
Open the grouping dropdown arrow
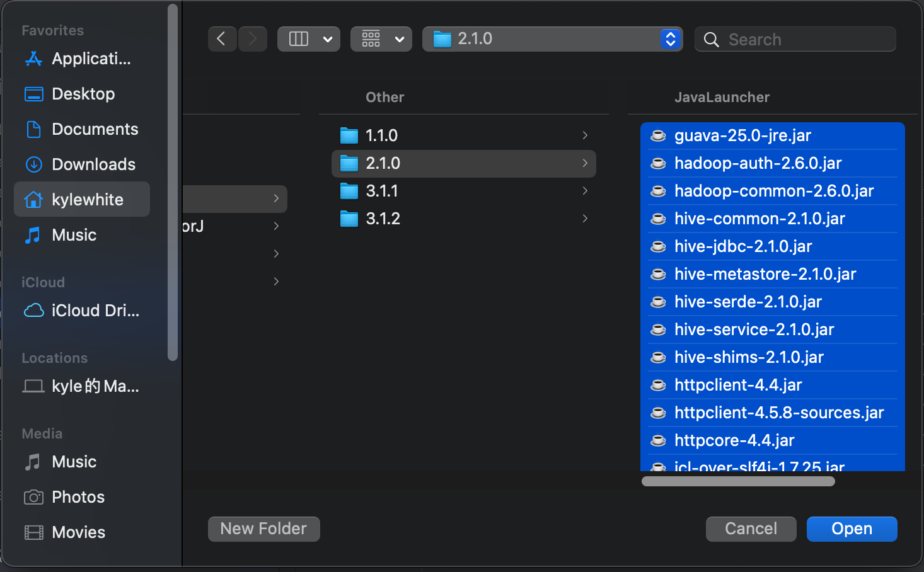pos(400,39)
